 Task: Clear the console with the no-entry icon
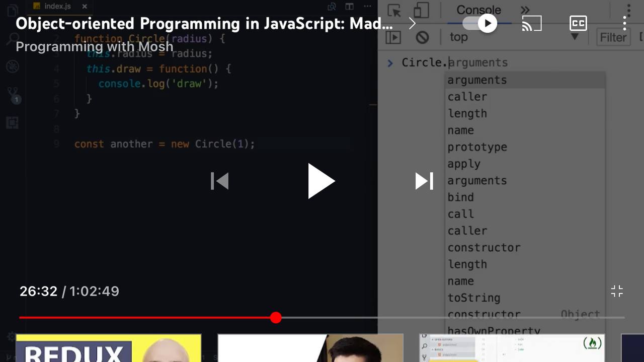pyautogui.click(x=422, y=37)
